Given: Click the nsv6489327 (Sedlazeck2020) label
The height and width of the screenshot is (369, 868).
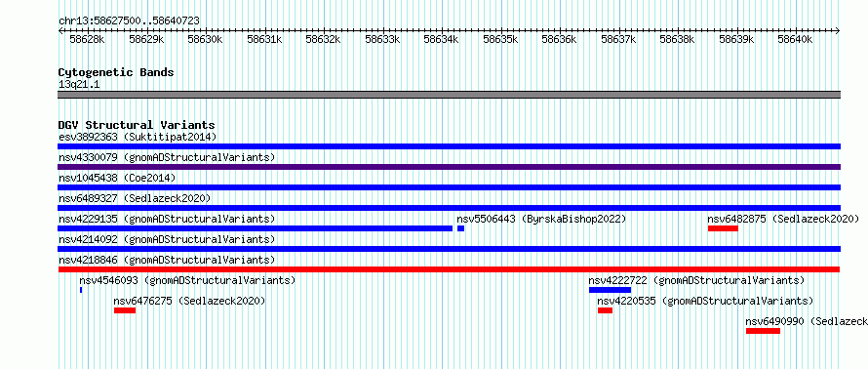Looking at the screenshot, I should tap(135, 198).
